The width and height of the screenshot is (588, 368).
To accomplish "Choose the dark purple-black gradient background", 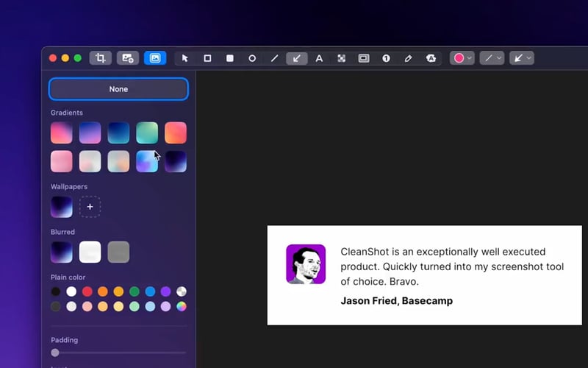I will [x=176, y=161].
